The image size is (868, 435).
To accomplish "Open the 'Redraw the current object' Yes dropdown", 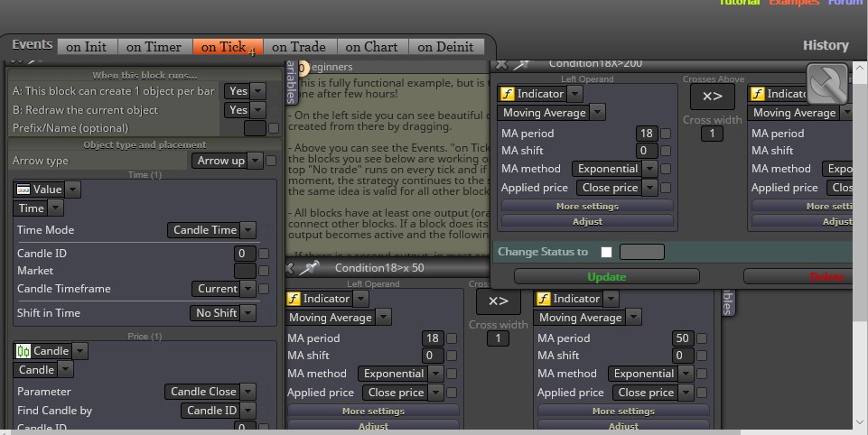I will point(245,110).
